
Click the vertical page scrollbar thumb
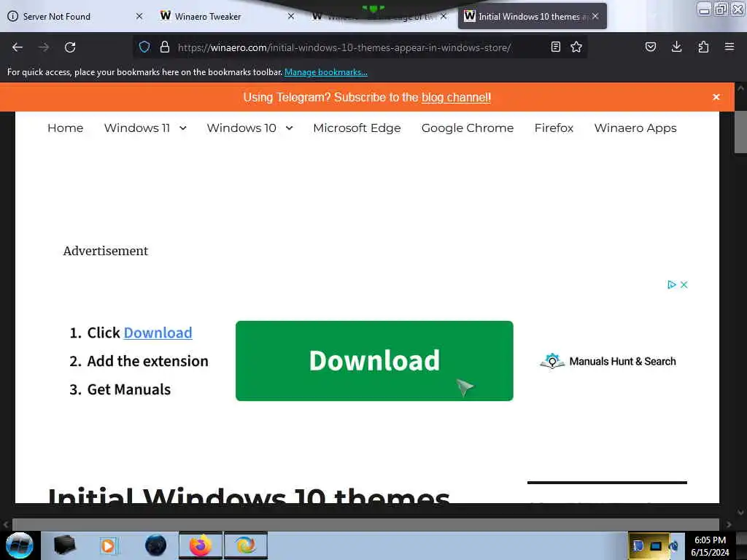(740, 133)
